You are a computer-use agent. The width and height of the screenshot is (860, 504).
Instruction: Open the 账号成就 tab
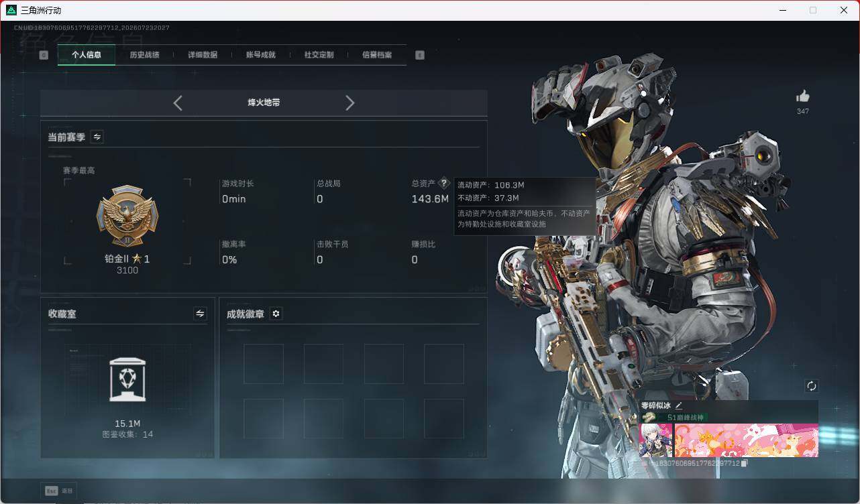(x=261, y=55)
